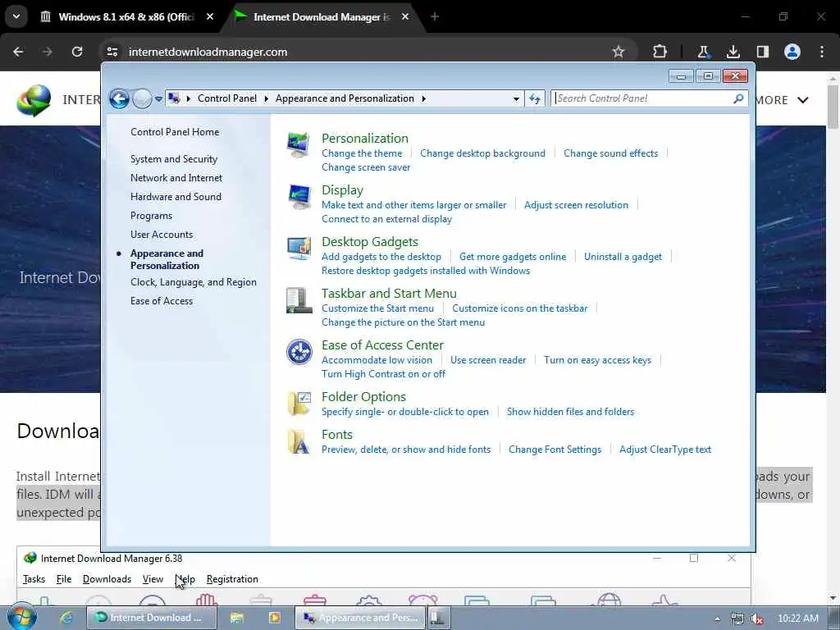Open the Chrome tab search dropdown
This screenshot has height=630, width=840.
[16, 16]
